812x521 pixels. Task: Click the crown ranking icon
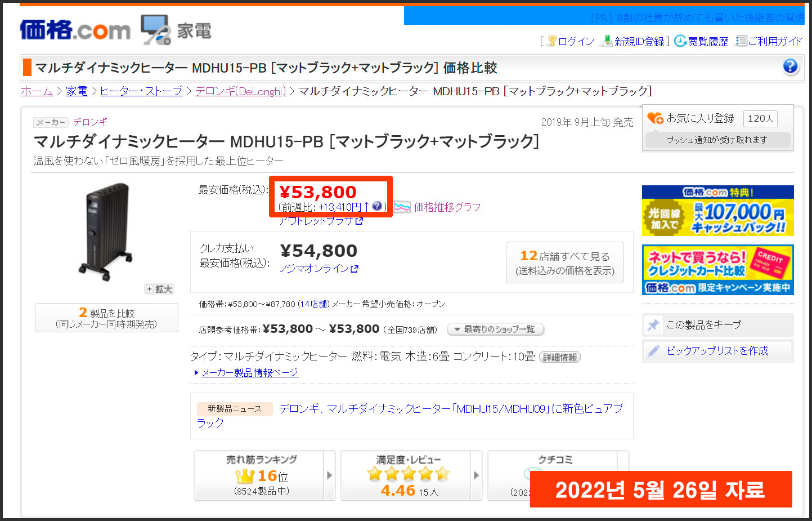click(245, 476)
